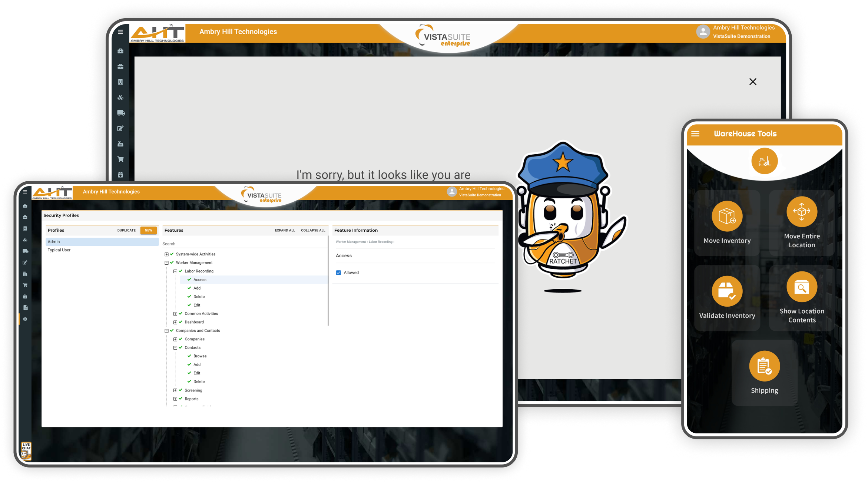Tap the Validate Inventory icon
Viewport: 868px width, 482px height.
pyautogui.click(x=727, y=291)
